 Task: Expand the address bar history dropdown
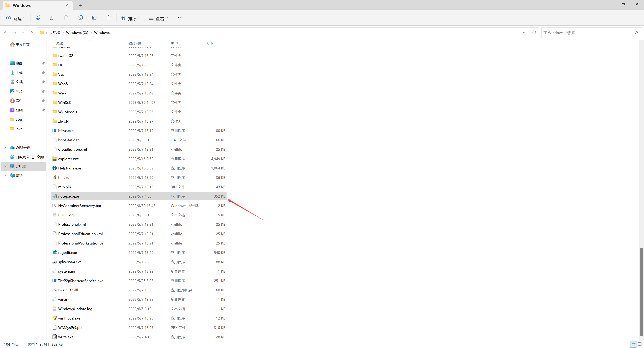click(x=524, y=32)
